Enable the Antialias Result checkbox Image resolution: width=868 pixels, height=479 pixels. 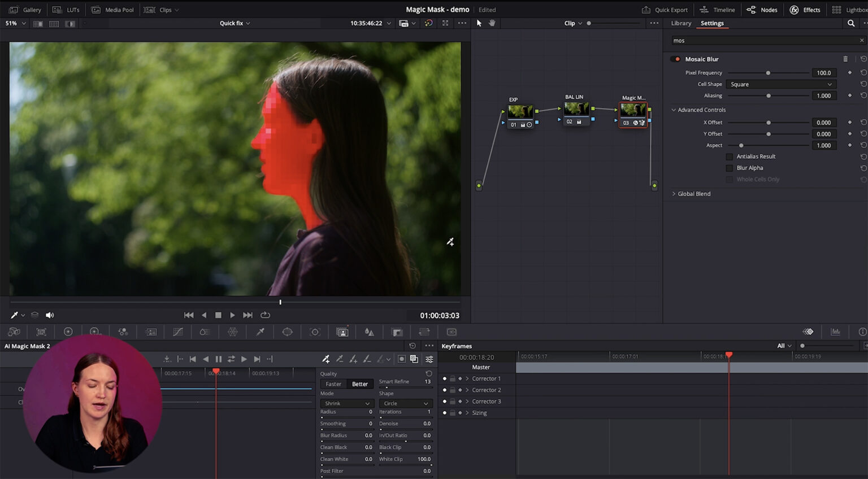click(x=729, y=156)
